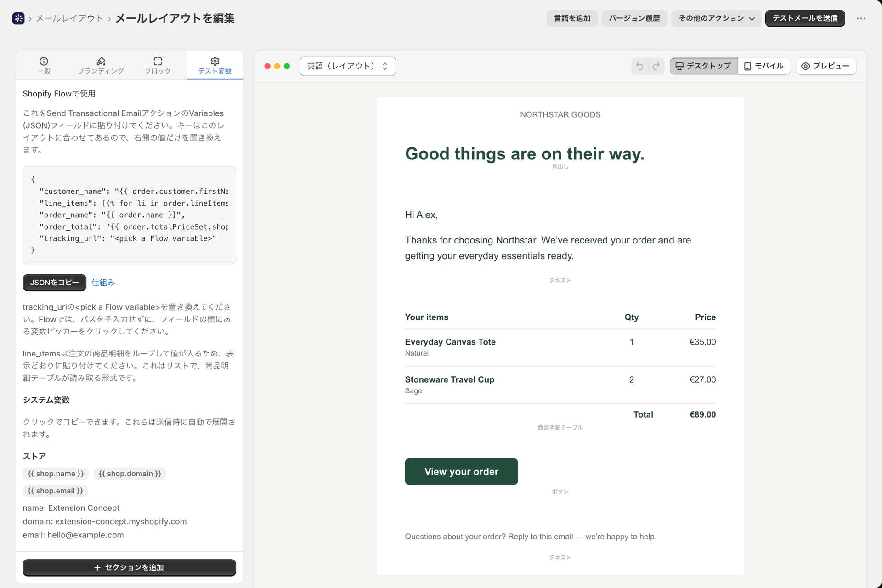
Task: Copy JSON with JSONをコピー button
Action: tap(54, 283)
